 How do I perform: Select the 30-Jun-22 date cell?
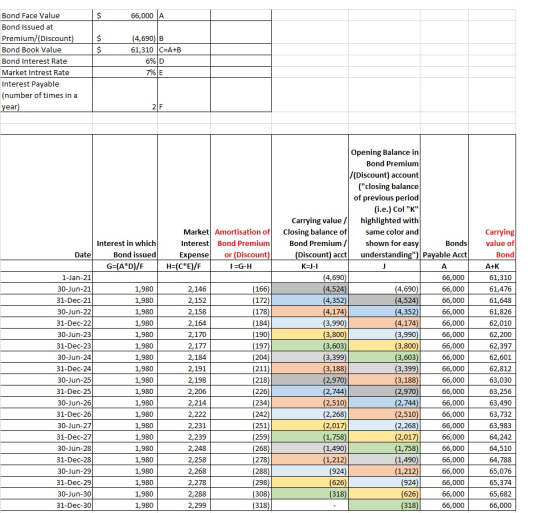pos(46,312)
